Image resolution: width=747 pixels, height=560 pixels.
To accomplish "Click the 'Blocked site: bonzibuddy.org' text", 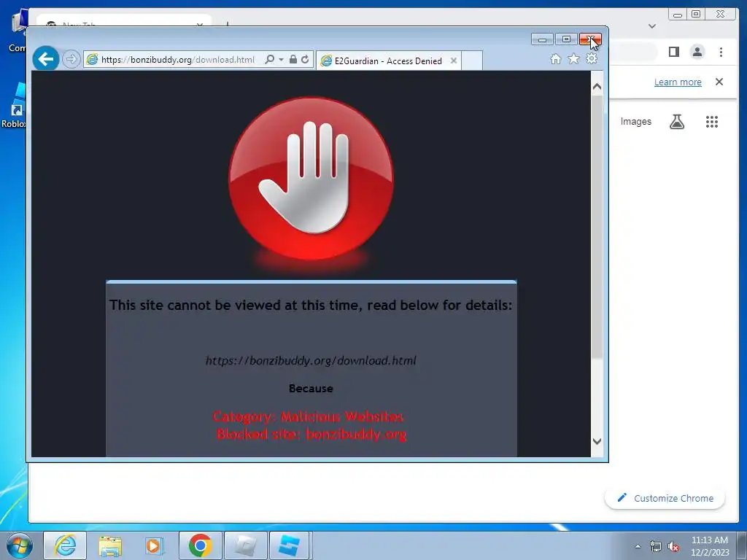I will point(311,435).
